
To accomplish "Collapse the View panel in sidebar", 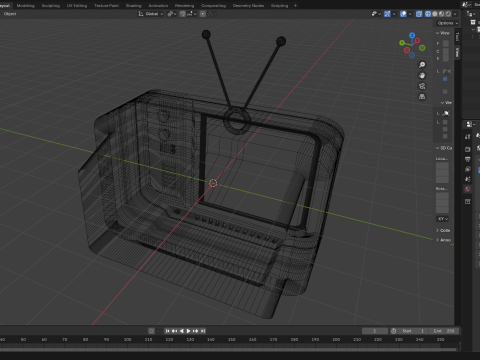I will [x=443, y=33].
